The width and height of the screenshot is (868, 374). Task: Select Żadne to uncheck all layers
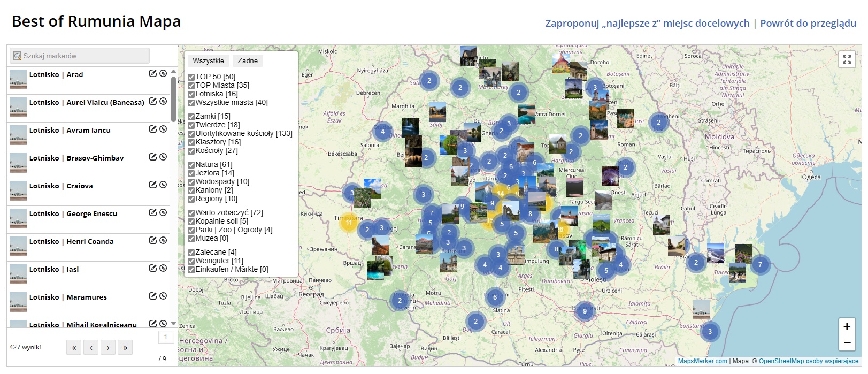pyautogui.click(x=248, y=60)
